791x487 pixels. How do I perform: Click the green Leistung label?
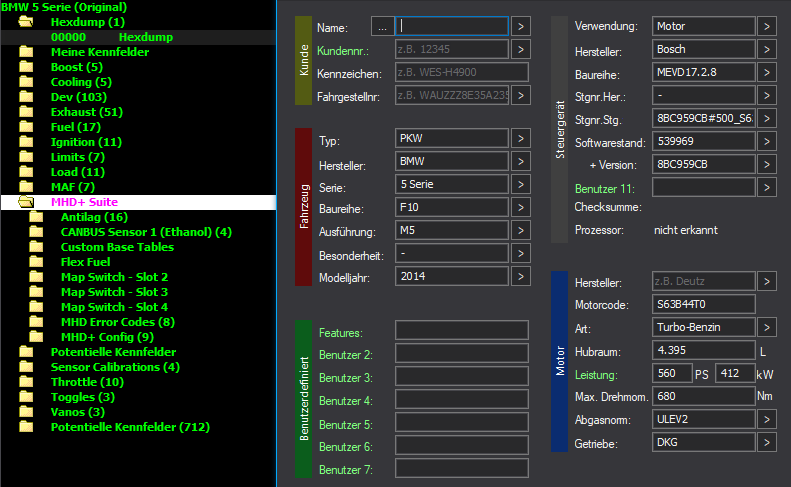coord(596,375)
